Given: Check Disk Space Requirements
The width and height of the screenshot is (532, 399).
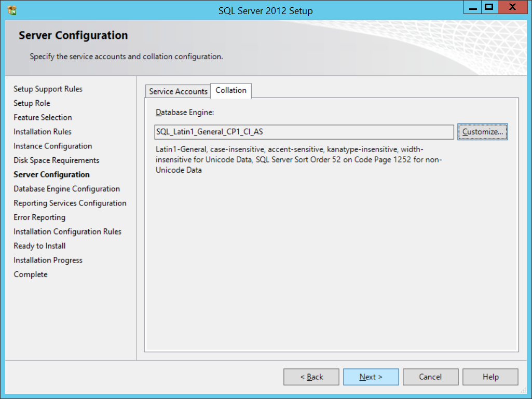Looking at the screenshot, I should pyautogui.click(x=56, y=160).
